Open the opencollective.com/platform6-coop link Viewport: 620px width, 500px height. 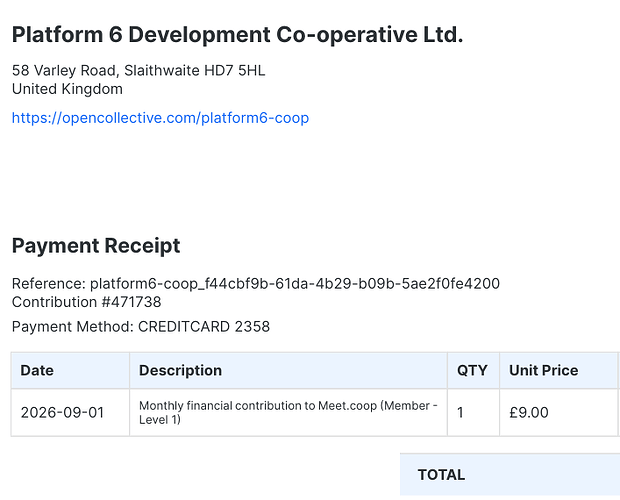160,118
